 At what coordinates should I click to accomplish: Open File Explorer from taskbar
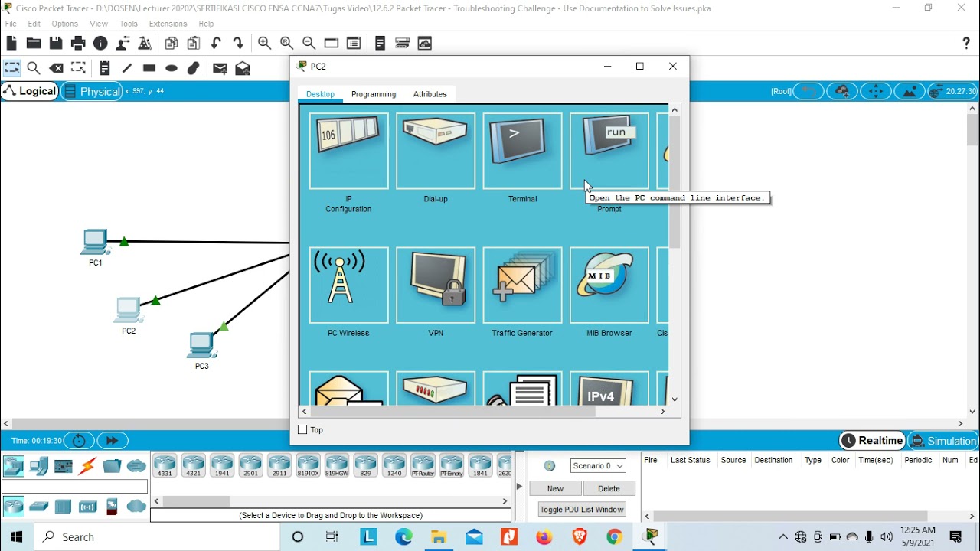(439, 537)
